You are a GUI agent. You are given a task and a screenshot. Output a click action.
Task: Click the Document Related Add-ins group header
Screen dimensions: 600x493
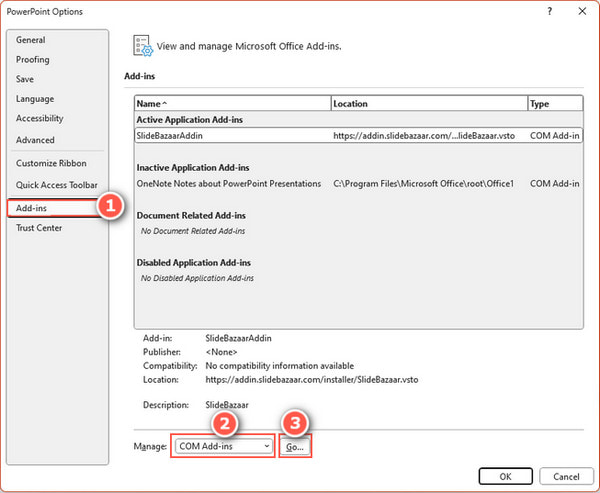pos(191,215)
